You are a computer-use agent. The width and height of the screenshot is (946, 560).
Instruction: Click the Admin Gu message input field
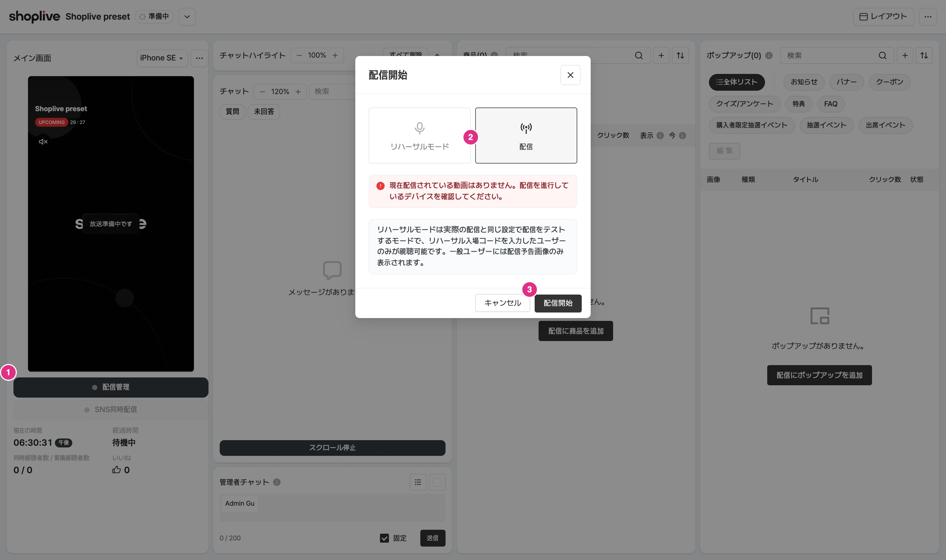(332, 508)
